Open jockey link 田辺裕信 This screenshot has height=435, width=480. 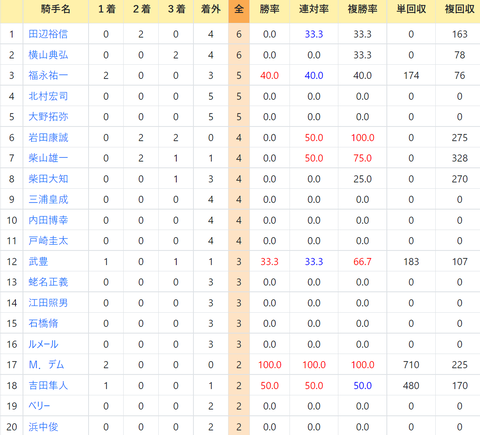[x=48, y=34]
